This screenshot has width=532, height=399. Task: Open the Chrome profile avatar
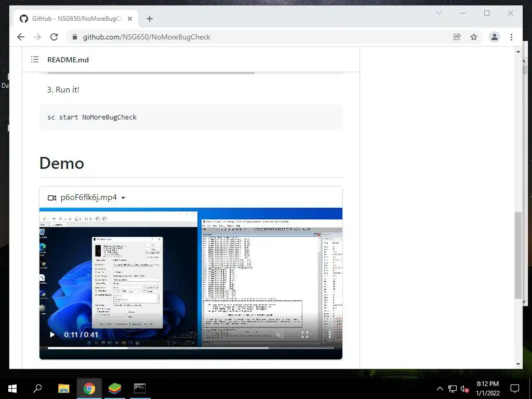495,37
